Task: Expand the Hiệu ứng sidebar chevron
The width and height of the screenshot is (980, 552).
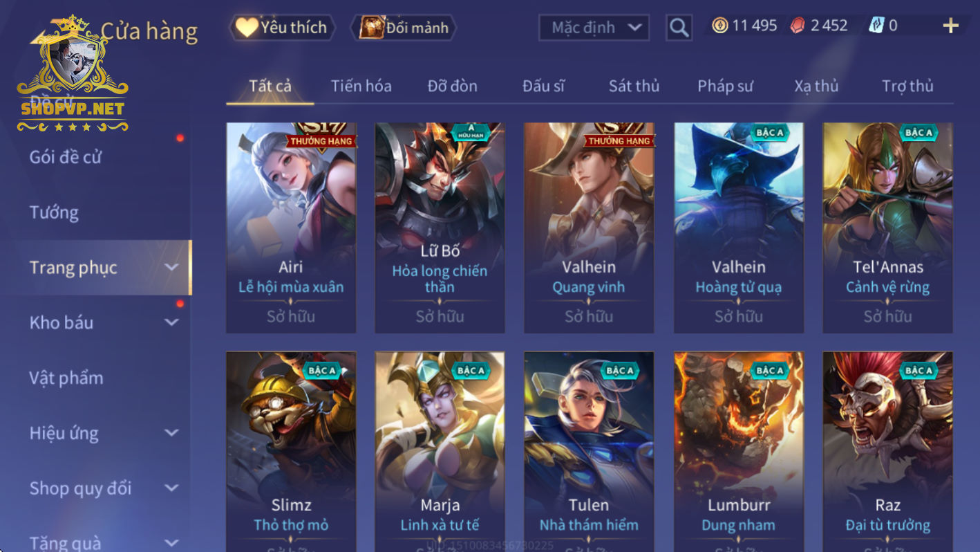Action: pyautogui.click(x=171, y=433)
